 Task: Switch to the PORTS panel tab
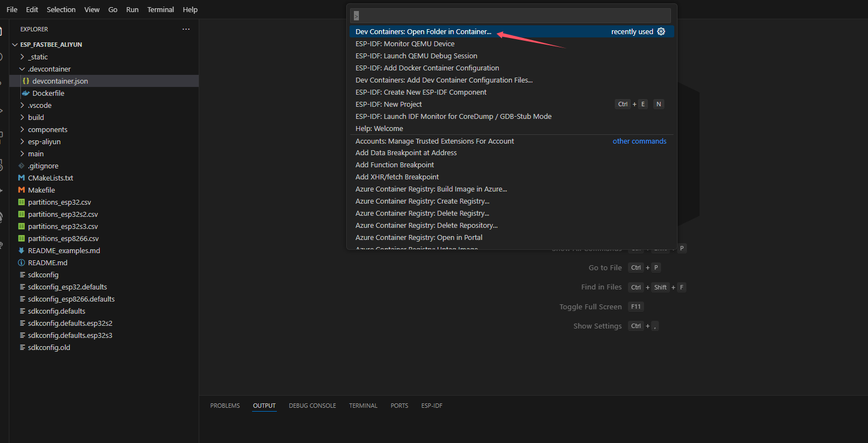pyautogui.click(x=400, y=406)
